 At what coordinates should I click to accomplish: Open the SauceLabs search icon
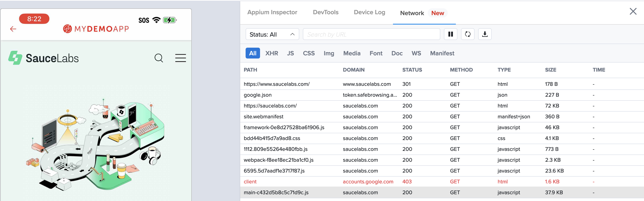pyautogui.click(x=159, y=58)
